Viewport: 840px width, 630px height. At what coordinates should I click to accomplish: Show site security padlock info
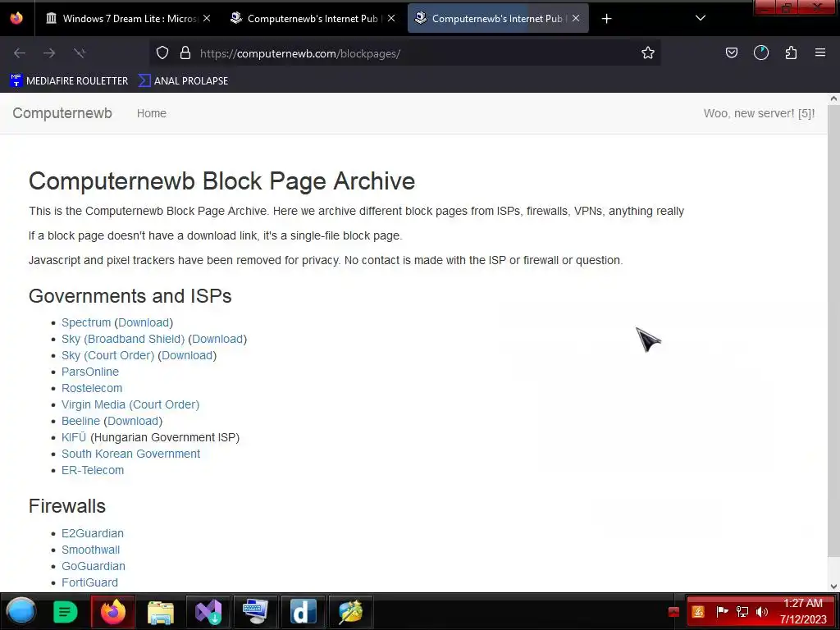[185, 53]
